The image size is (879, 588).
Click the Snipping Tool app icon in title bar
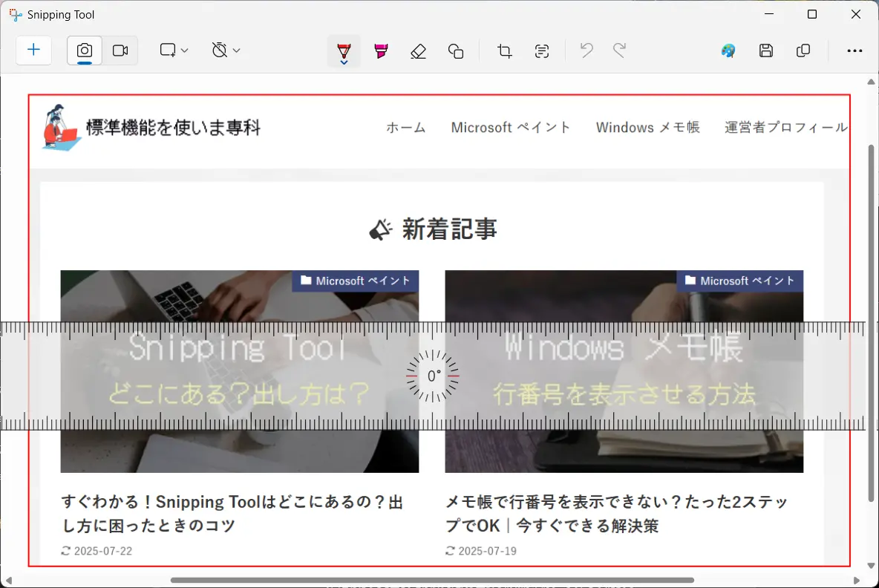[16, 15]
